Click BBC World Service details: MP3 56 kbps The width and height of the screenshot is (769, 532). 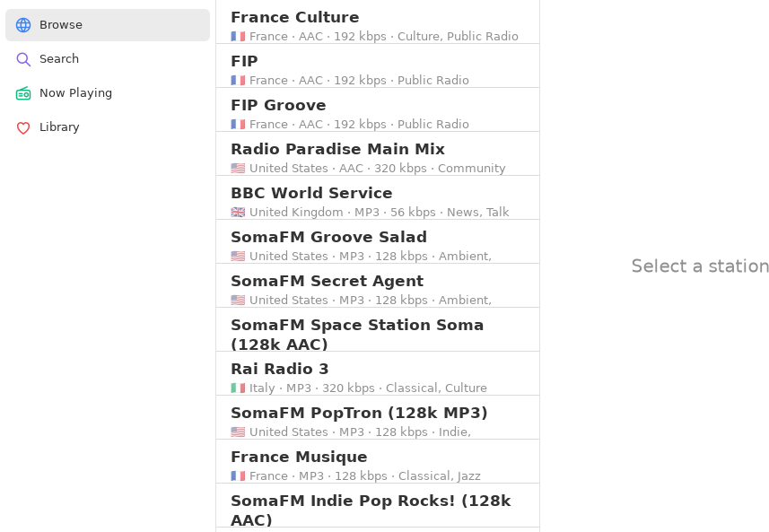[395, 213]
